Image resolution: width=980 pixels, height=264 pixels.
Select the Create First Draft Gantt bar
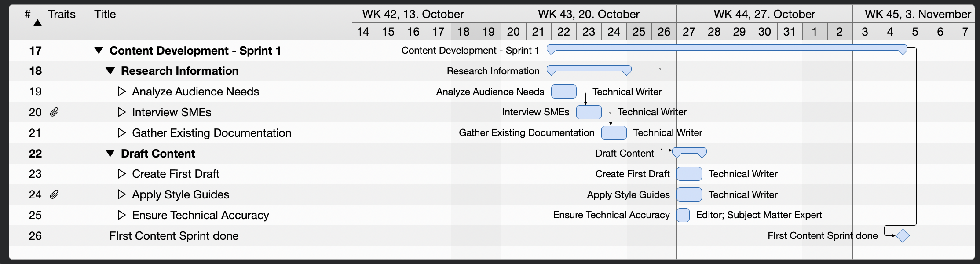[x=689, y=174]
